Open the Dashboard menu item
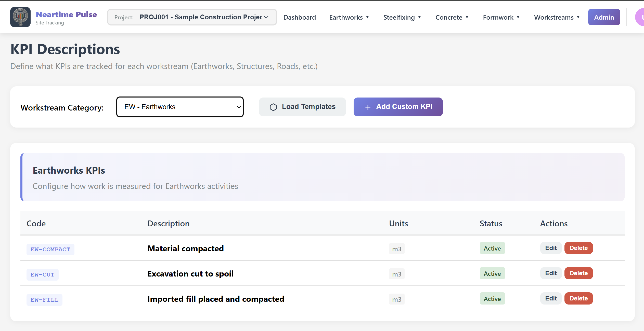 (x=300, y=17)
